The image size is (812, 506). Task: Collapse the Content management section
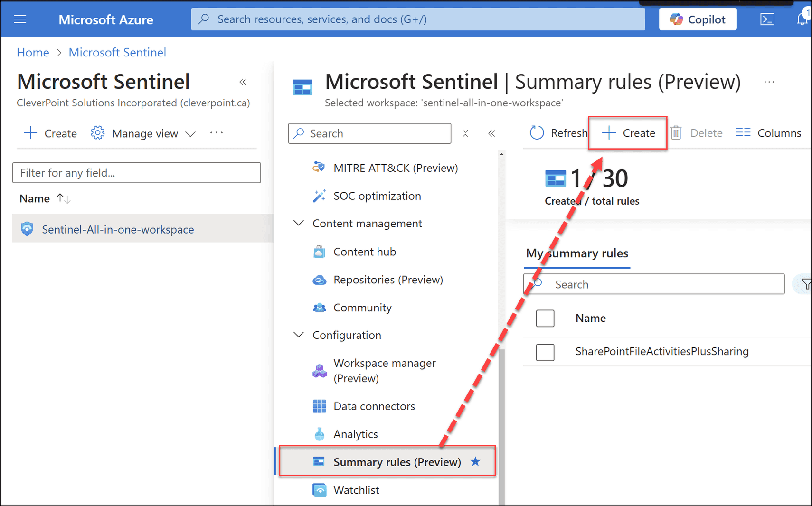298,223
